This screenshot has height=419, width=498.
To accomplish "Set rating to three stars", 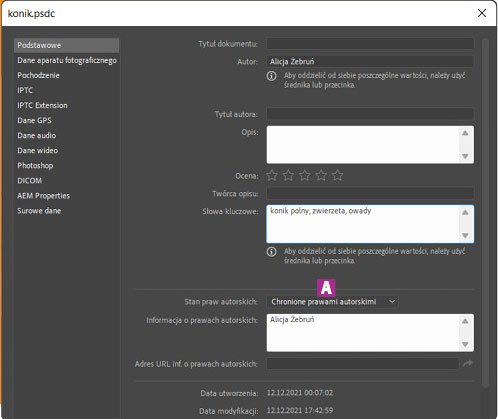I will (305, 175).
